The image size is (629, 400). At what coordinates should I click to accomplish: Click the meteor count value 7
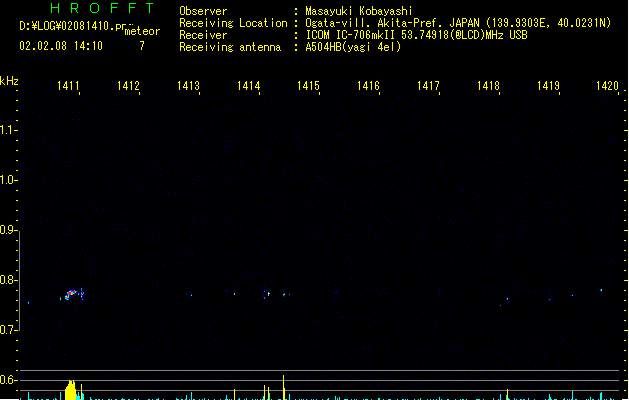[142, 46]
